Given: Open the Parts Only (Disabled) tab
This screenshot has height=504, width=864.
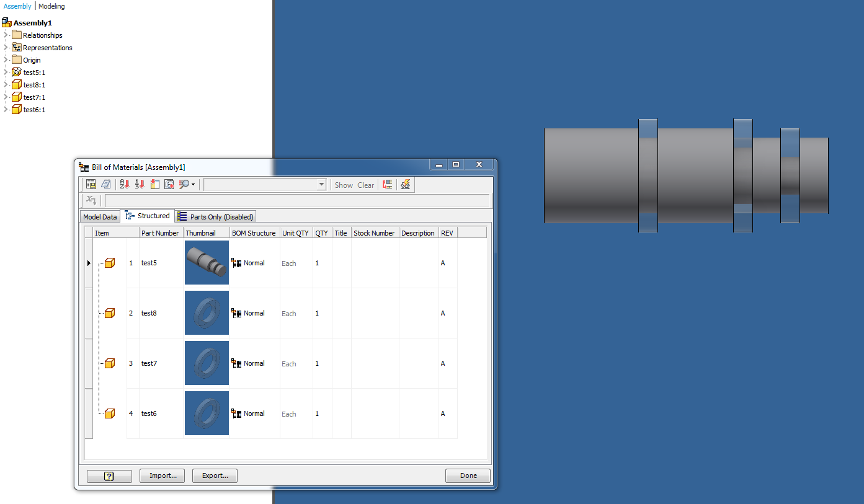Looking at the screenshot, I should tap(216, 216).
